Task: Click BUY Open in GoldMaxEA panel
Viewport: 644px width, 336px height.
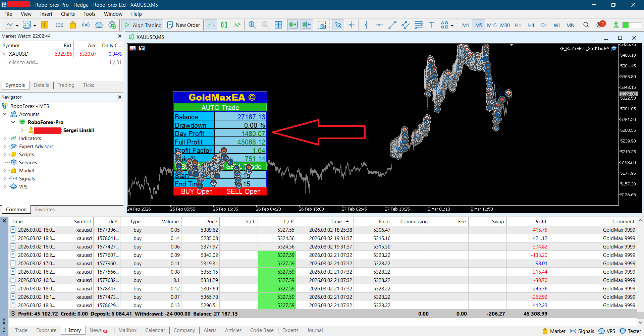Action: click(x=197, y=191)
